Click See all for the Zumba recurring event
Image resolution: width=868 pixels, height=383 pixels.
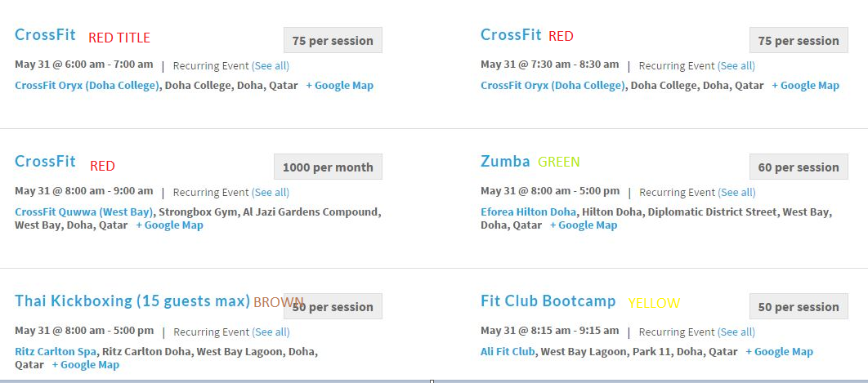pyautogui.click(x=736, y=193)
